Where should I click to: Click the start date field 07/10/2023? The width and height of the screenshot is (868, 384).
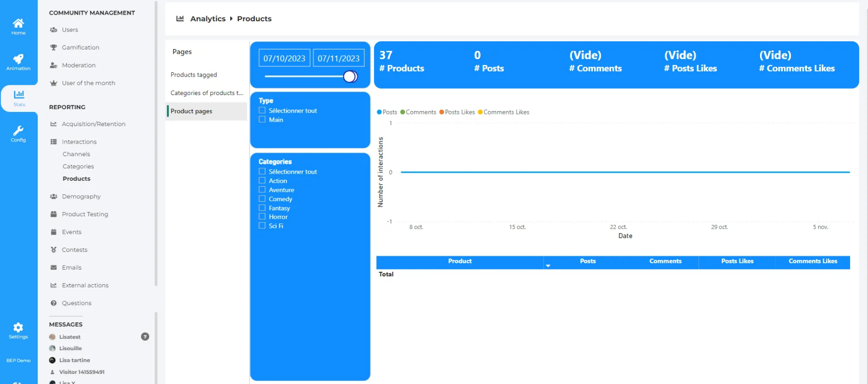(x=284, y=58)
